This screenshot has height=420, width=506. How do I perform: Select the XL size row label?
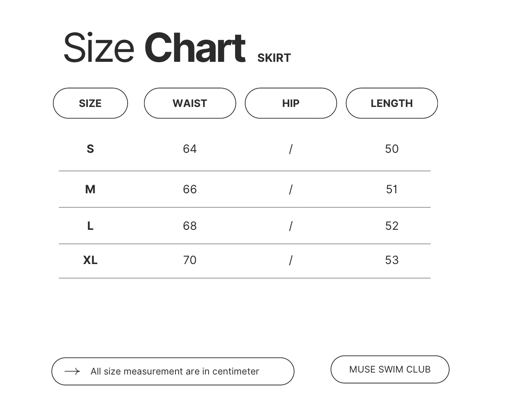tap(90, 260)
